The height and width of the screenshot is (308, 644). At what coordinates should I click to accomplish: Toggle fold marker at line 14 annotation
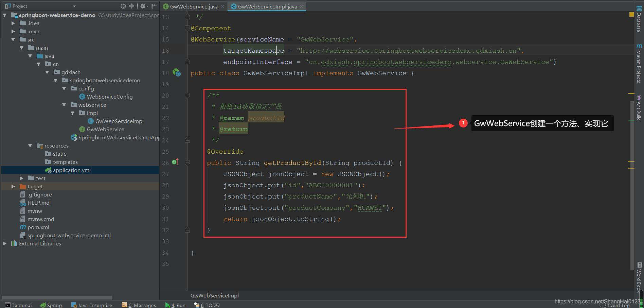187,28
